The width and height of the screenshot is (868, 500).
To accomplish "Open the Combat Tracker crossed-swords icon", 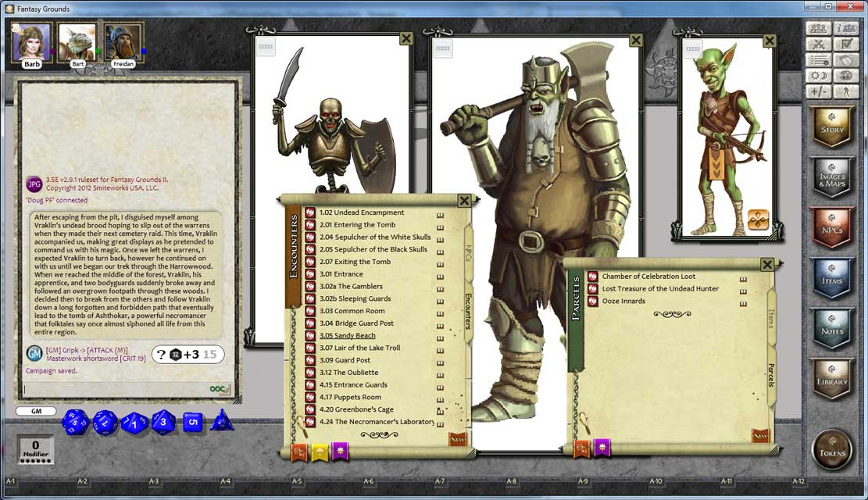I will point(819,45).
